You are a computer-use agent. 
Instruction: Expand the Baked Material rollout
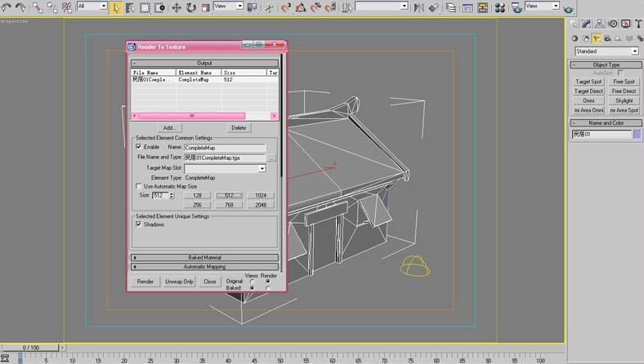204,257
